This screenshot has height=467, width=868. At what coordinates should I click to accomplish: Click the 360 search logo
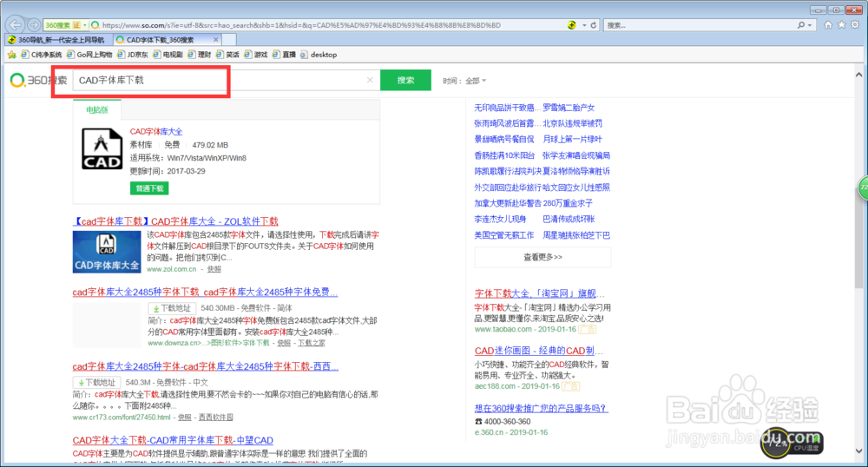coord(38,80)
